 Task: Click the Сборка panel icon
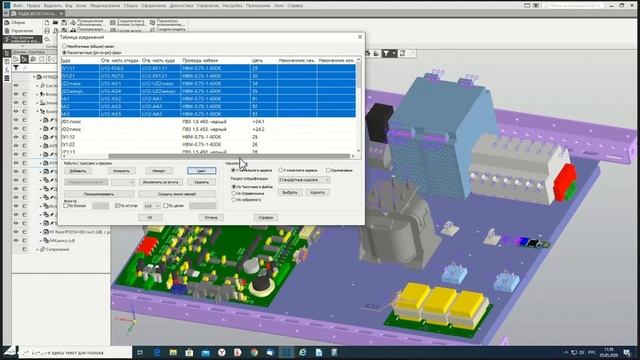point(7,23)
